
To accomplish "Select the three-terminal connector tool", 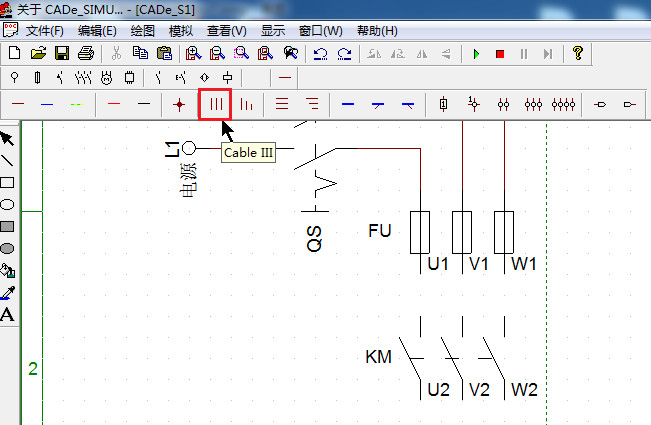I will pyautogui.click(x=533, y=105).
